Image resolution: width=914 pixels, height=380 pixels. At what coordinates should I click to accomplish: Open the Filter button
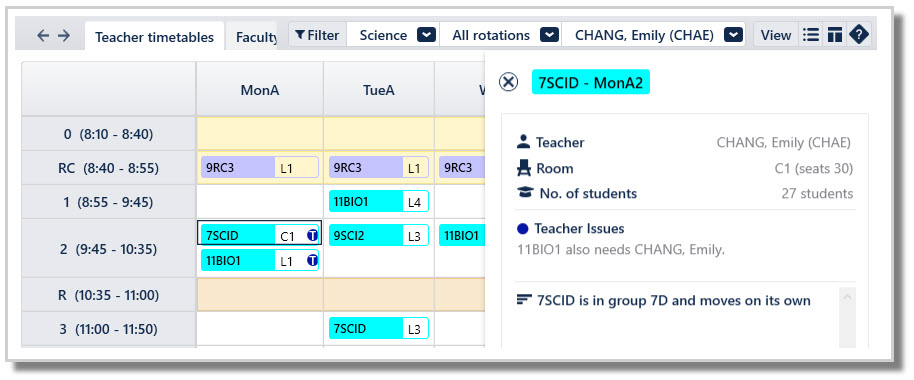coord(317,36)
